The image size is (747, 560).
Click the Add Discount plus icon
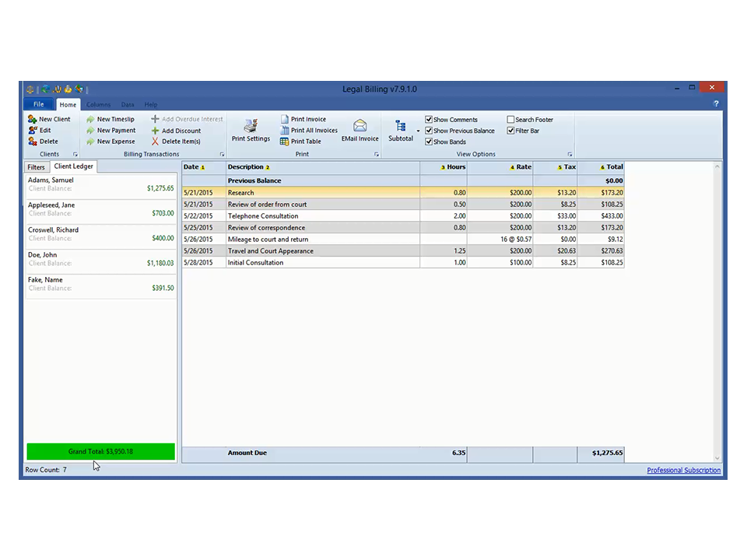pyautogui.click(x=156, y=131)
